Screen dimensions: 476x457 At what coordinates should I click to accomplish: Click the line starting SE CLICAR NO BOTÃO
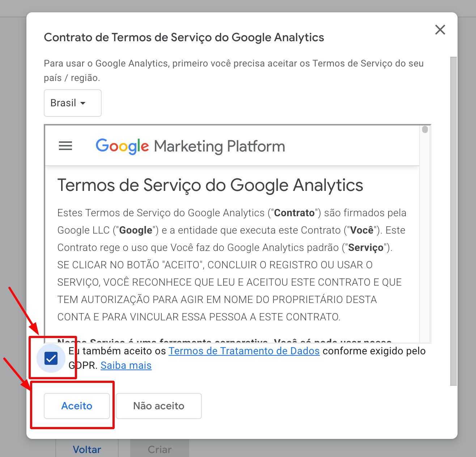[x=215, y=265]
